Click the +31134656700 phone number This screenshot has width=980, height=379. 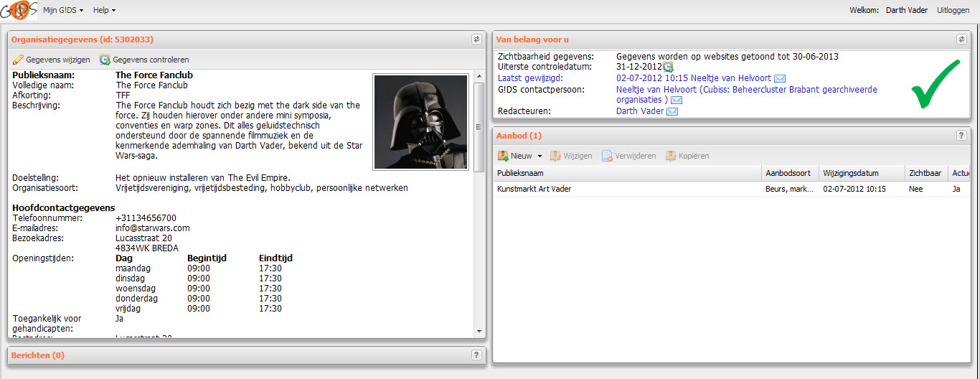(146, 218)
